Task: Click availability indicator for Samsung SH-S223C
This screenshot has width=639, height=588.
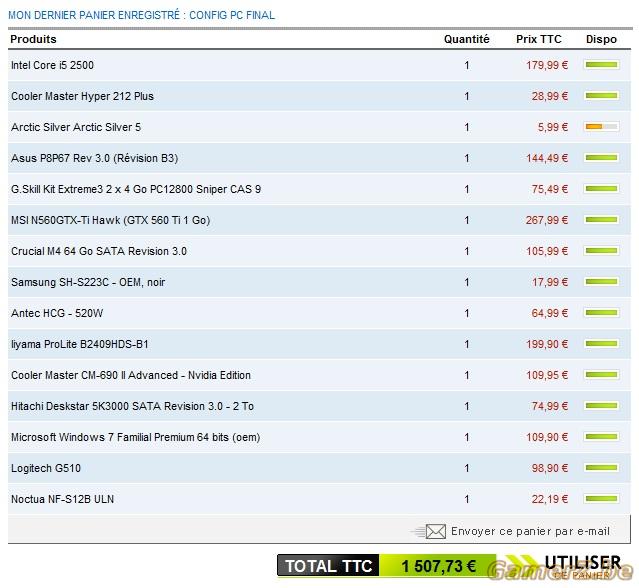Action: coord(602,282)
